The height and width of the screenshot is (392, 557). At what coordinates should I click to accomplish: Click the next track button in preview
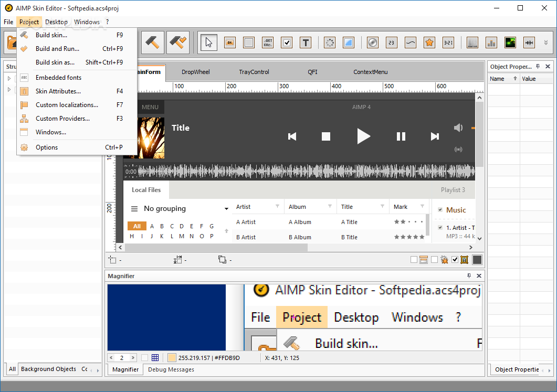(435, 136)
